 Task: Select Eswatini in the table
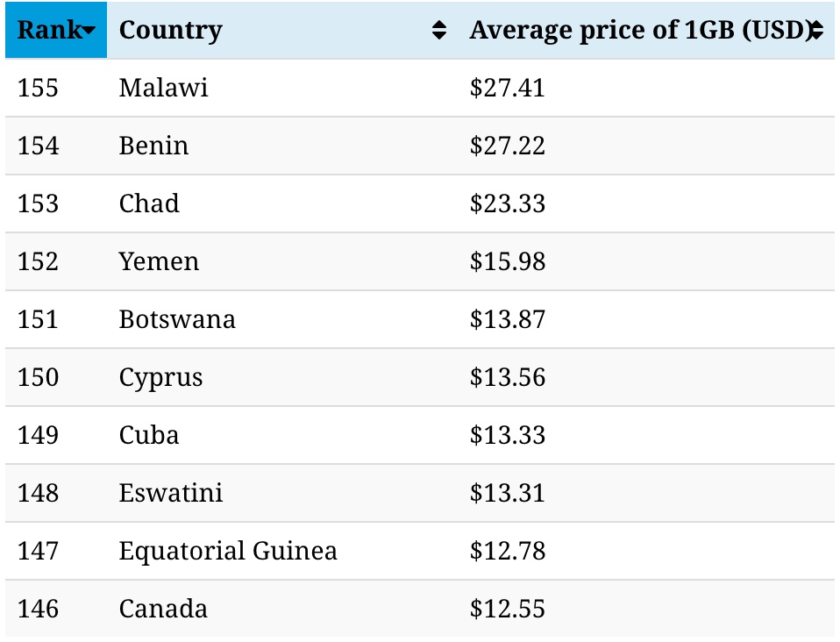(x=171, y=493)
